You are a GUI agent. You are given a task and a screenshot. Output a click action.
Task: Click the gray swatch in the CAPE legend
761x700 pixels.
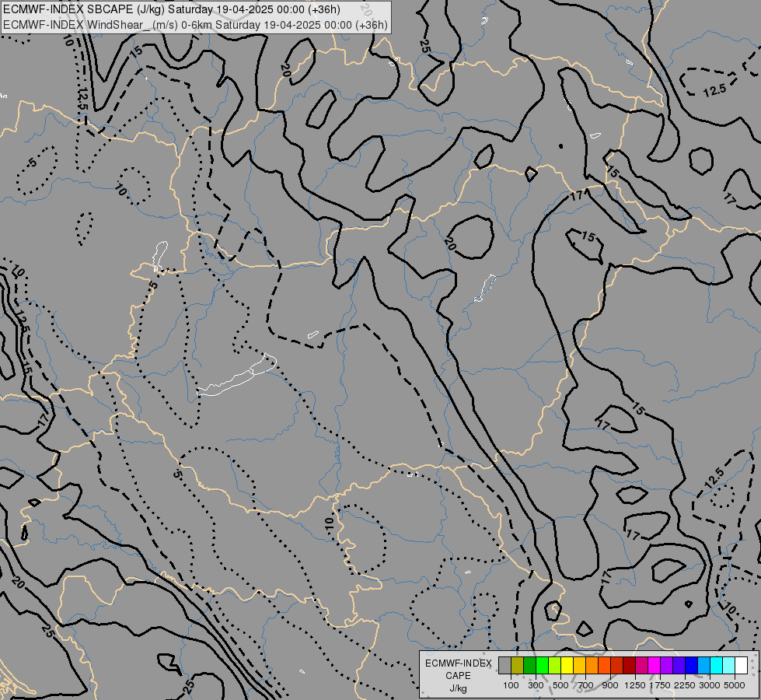click(504, 665)
